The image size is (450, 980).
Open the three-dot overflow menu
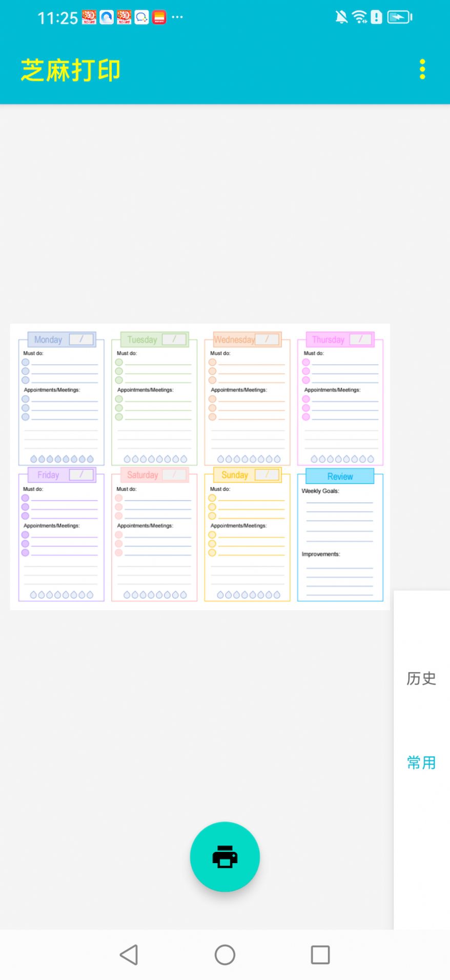422,69
